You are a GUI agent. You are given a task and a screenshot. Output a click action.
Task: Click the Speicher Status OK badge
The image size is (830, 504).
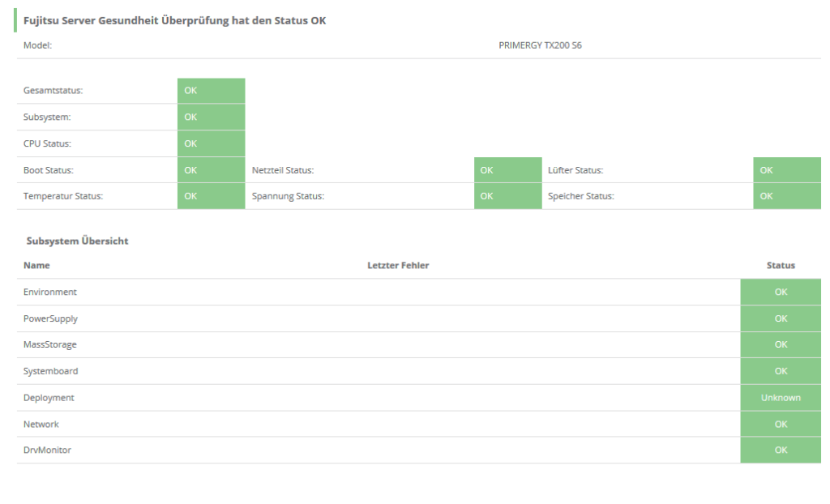tap(785, 195)
